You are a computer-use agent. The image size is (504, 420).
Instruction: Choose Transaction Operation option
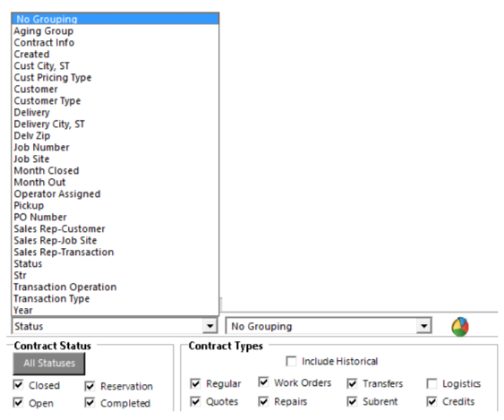click(x=115, y=287)
